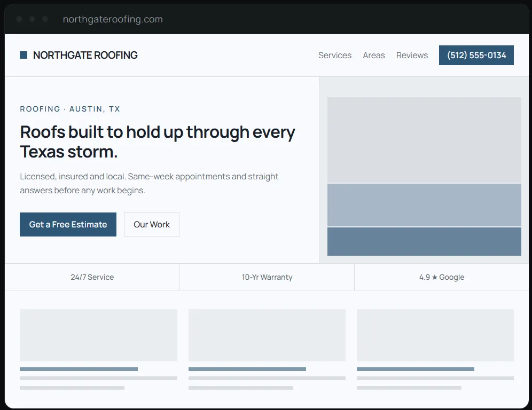532x410 pixels.
Task: Click the ROOFING · AUSTIN, TX eyebrow text
Action: pyautogui.click(x=70, y=109)
